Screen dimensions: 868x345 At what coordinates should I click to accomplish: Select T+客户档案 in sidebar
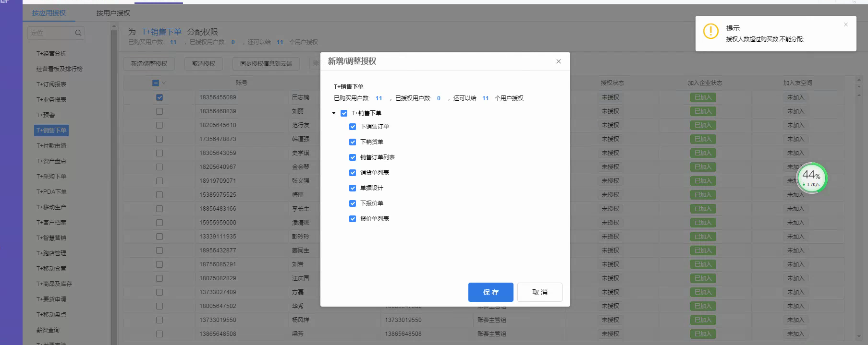[x=51, y=223]
